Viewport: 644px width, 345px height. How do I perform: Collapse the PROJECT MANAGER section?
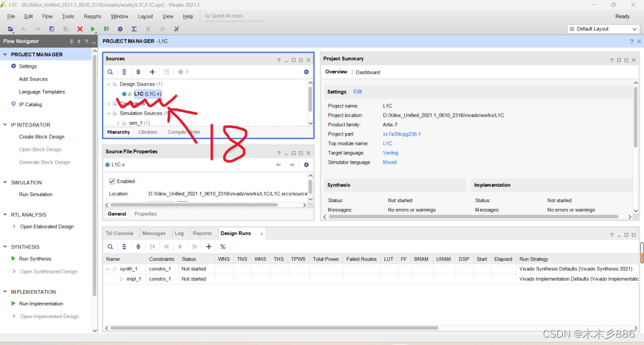click(5, 54)
